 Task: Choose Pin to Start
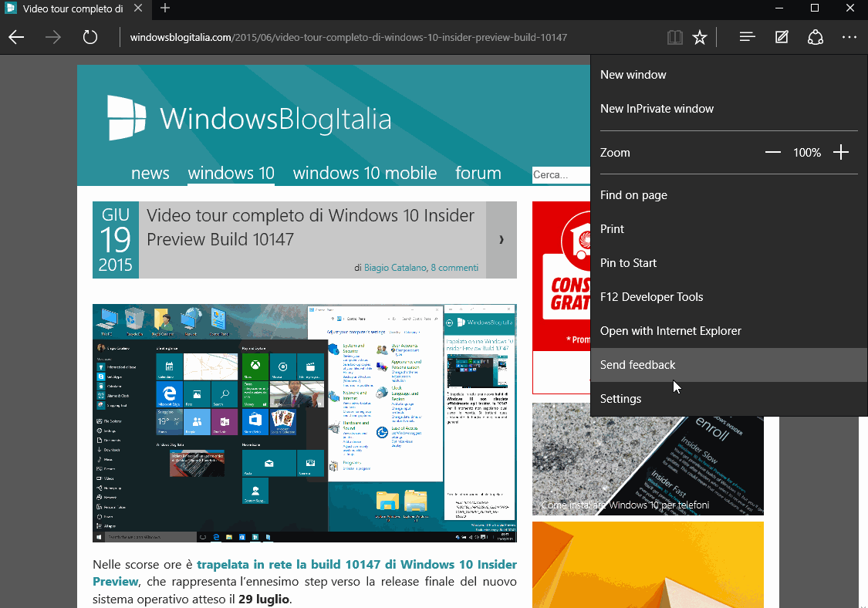728,263
